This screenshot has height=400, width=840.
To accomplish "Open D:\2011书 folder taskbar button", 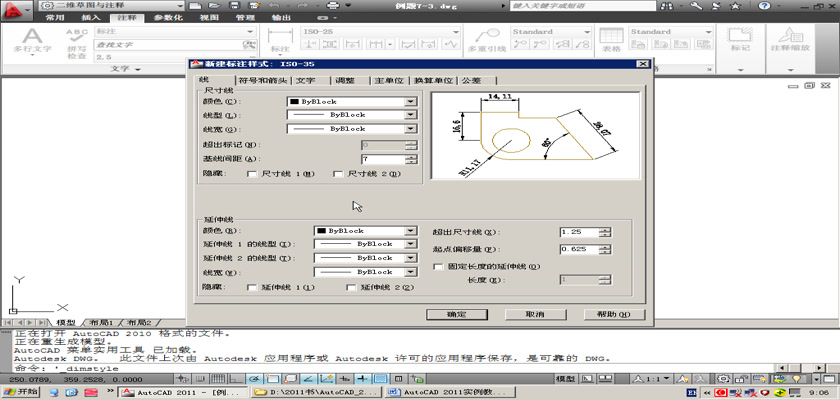I will pyautogui.click(x=317, y=392).
